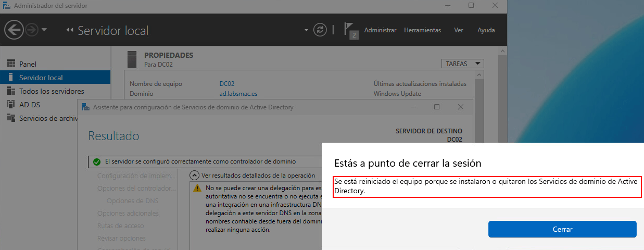
Task: Open the Herramientas menu
Action: pos(422,30)
